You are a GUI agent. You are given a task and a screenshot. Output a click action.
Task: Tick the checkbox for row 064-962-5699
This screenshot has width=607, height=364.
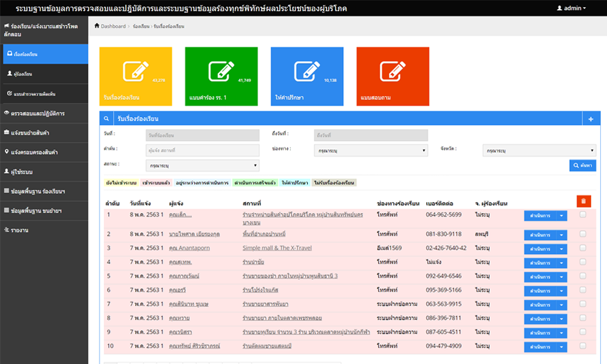(583, 215)
